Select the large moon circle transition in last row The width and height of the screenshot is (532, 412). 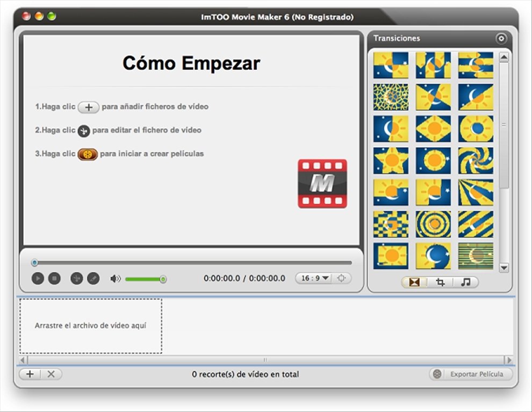[x=433, y=256]
